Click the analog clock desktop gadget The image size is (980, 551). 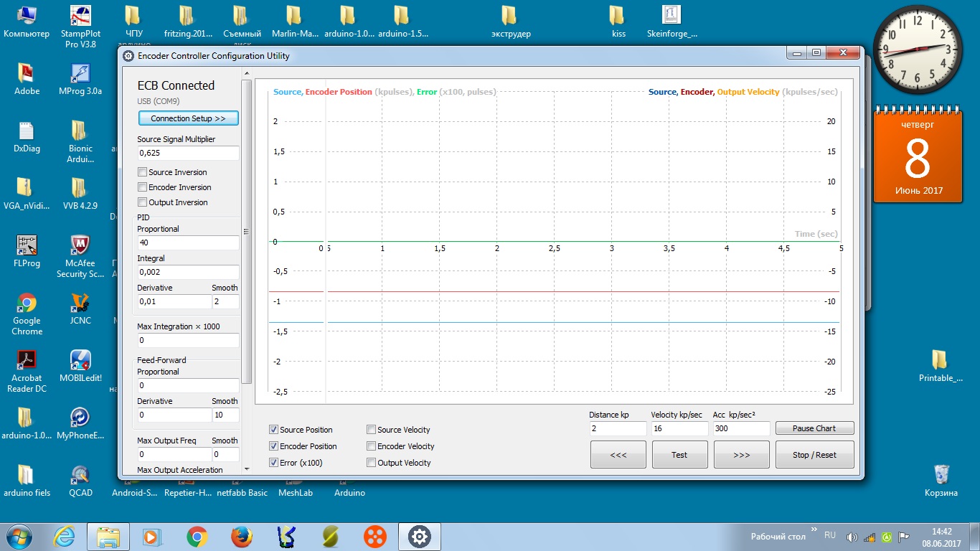pos(916,49)
